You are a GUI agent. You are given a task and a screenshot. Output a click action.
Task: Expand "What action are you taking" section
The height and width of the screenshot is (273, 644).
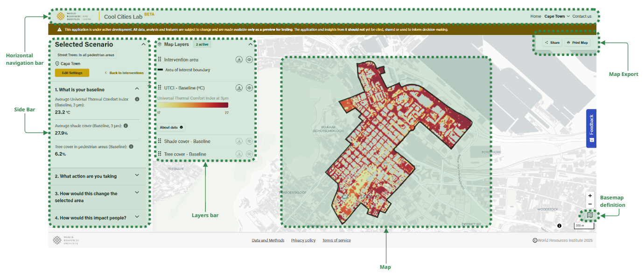click(x=137, y=176)
